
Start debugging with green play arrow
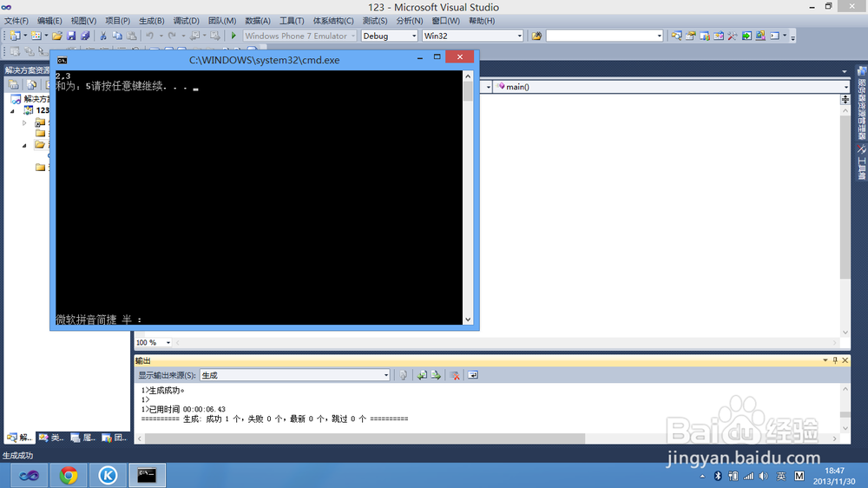tap(233, 36)
